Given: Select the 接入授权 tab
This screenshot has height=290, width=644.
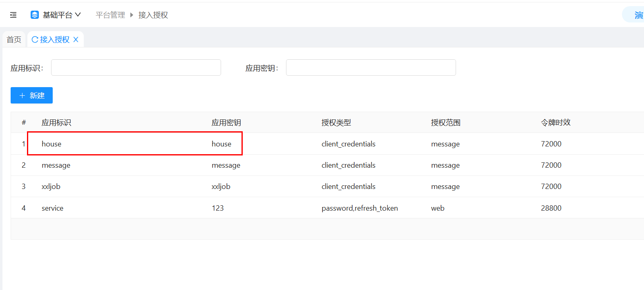Looking at the screenshot, I should (55, 40).
